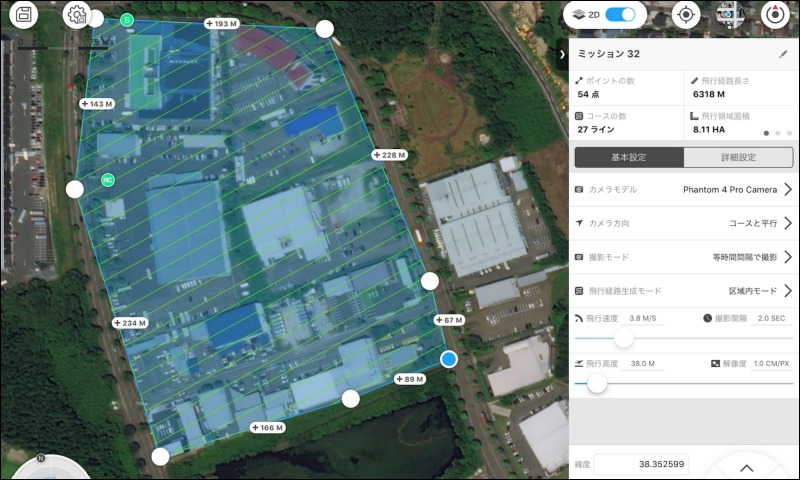Open the settings gear icon

[x=77, y=14]
